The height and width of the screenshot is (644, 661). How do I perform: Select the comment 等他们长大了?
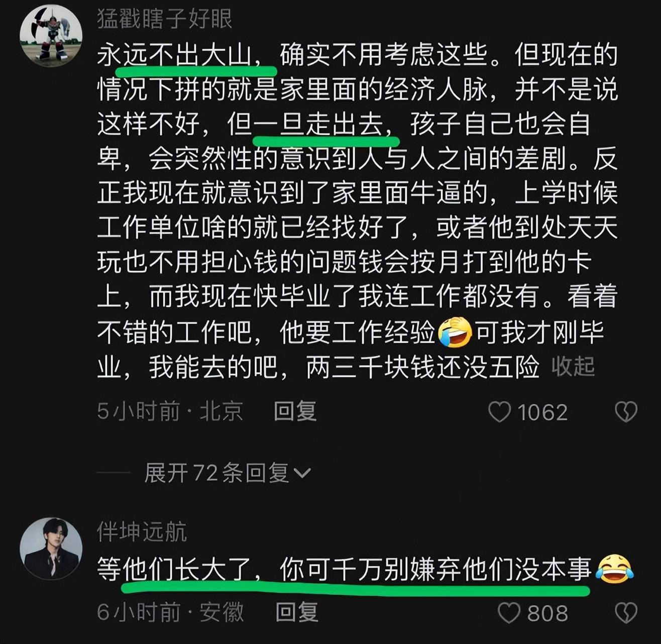coord(365,569)
